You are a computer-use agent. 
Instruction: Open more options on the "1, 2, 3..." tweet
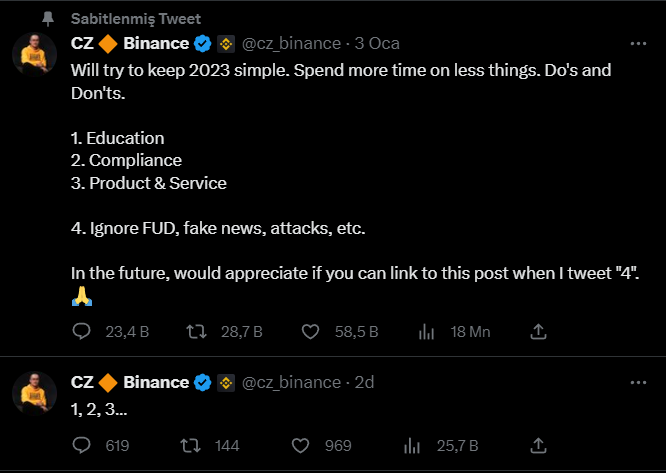click(x=637, y=382)
